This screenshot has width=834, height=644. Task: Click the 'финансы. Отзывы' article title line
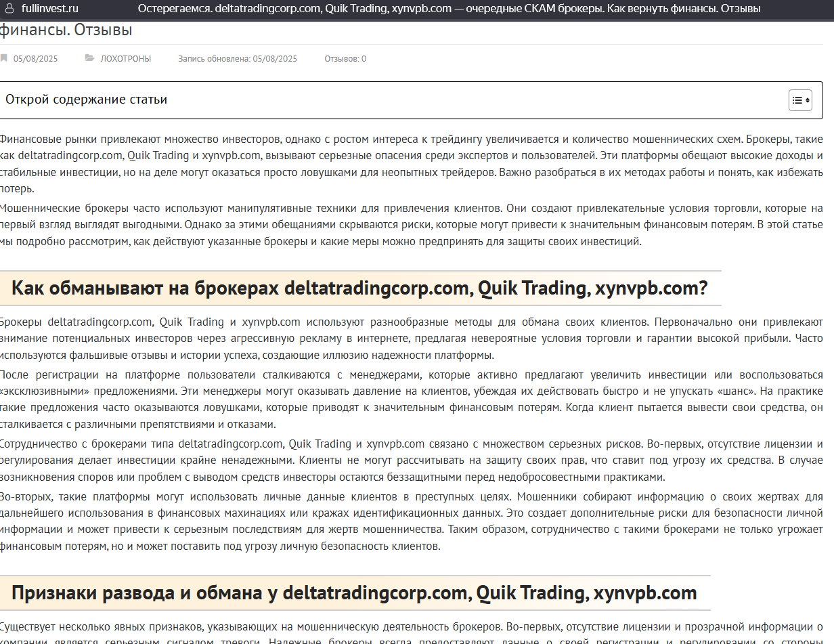point(66,30)
